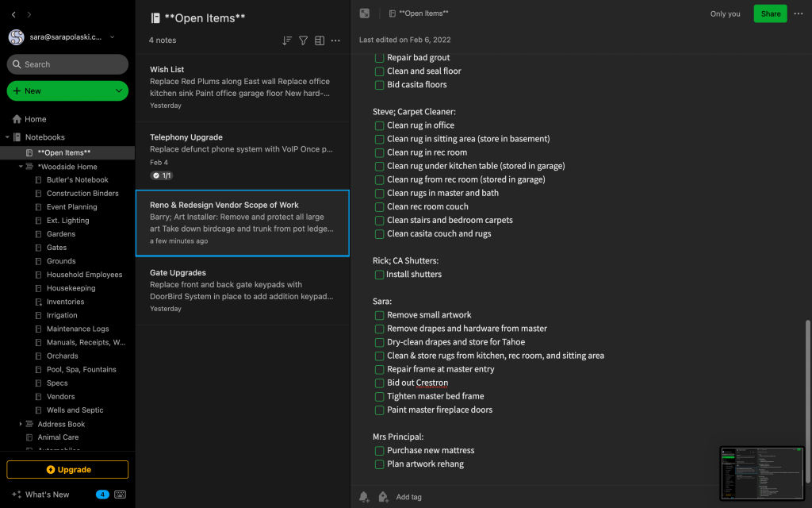Click the green Share button

[x=770, y=13]
